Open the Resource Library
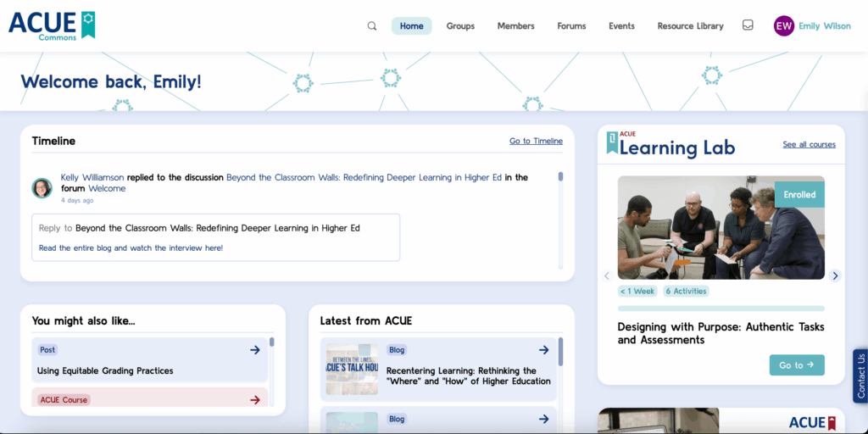The height and width of the screenshot is (434, 868). (690, 26)
